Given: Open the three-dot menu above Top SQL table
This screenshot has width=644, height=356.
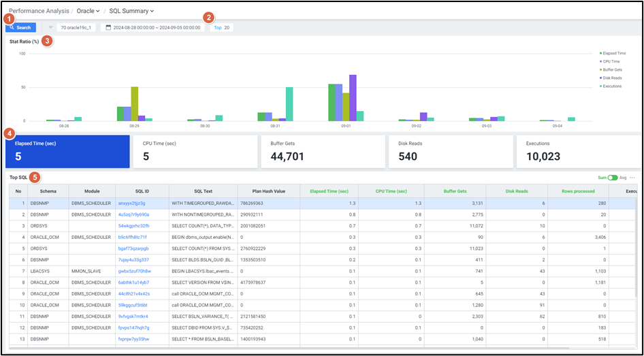Looking at the screenshot, I should point(632,178).
